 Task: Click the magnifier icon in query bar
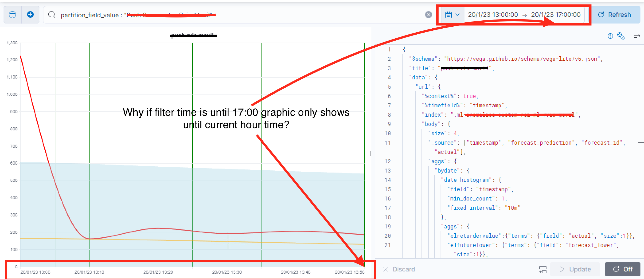52,15
